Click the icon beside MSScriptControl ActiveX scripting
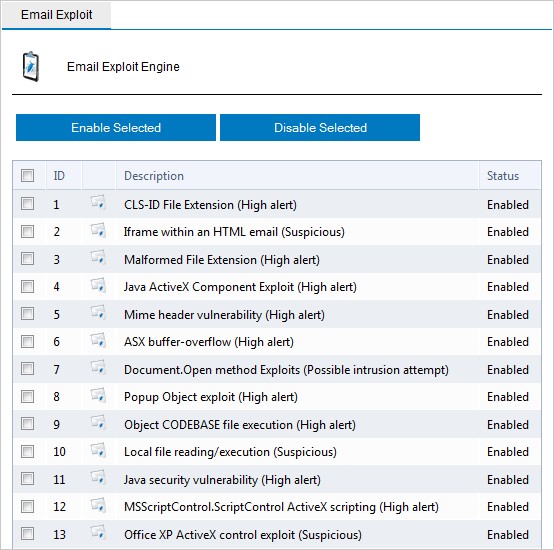Screen dimensions: 554x550 98,504
